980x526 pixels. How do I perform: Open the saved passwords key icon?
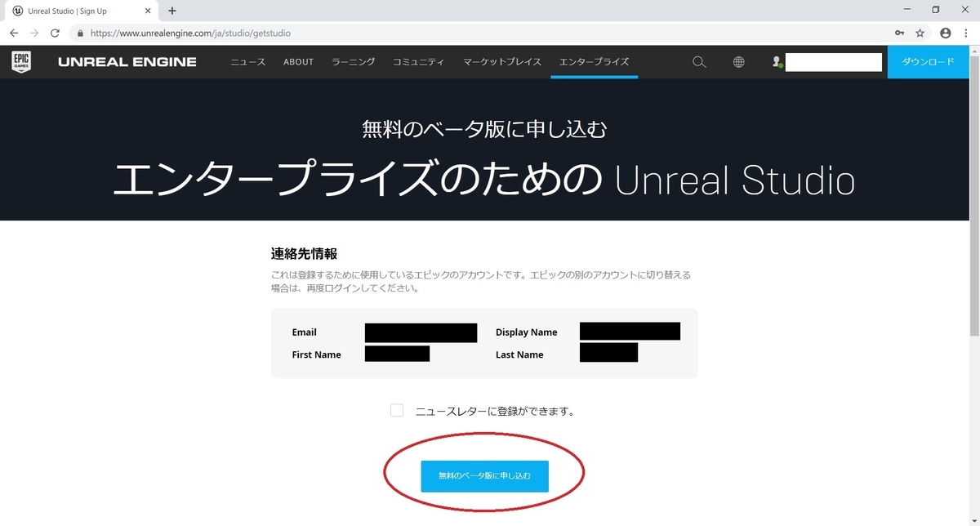(x=899, y=33)
